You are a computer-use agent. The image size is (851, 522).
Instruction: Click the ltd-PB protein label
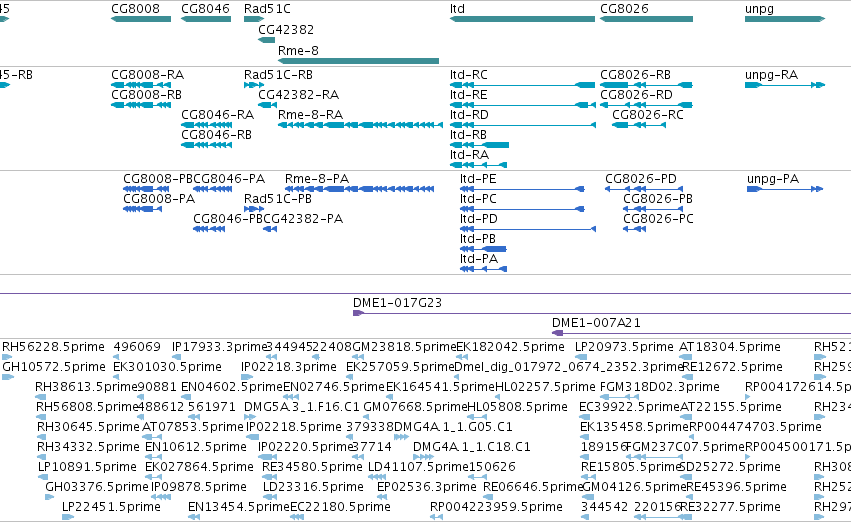(478, 239)
